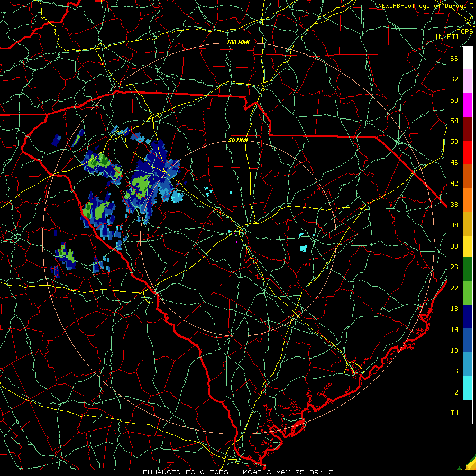The width and height of the screenshot is (476, 476).
Task: Select the white swatch atop the legend
Action: pos(467,58)
